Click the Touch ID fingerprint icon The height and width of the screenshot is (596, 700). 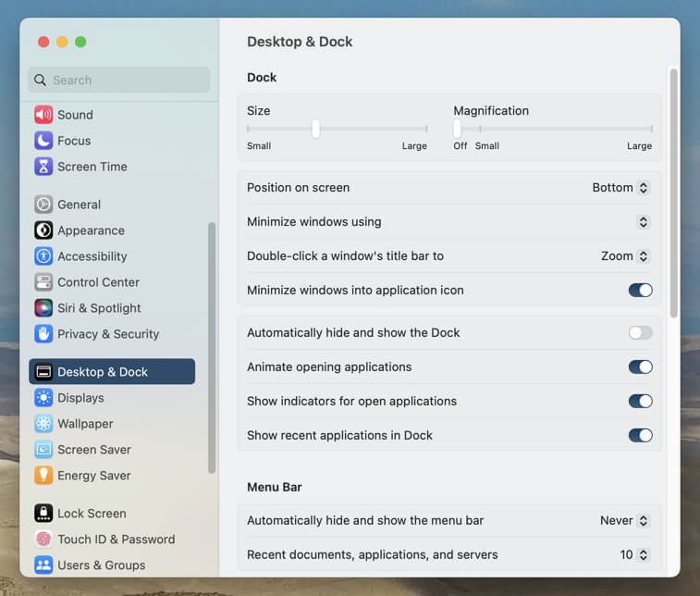pos(43,540)
